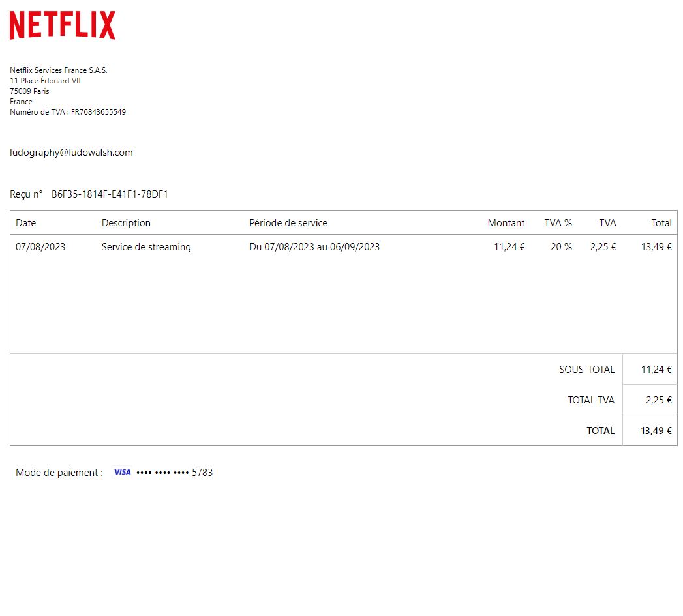Select the TVA number FR76843655549
The width and height of the screenshot is (683, 616).
pos(99,112)
